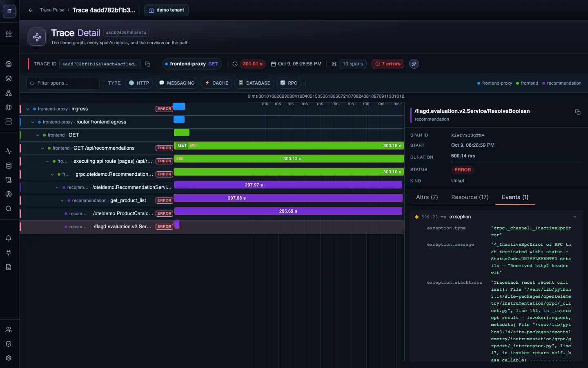The width and height of the screenshot is (588, 368).
Task: Switch to the Attrs (7) tab
Action: click(427, 197)
